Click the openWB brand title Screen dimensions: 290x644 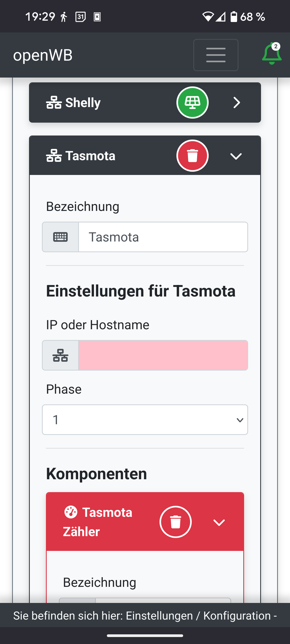(x=43, y=55)
